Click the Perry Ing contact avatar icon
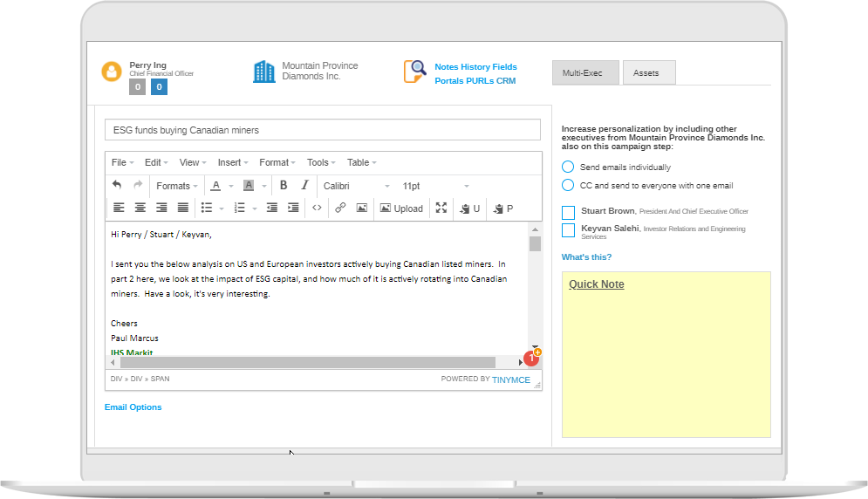 tap(112, 72)
